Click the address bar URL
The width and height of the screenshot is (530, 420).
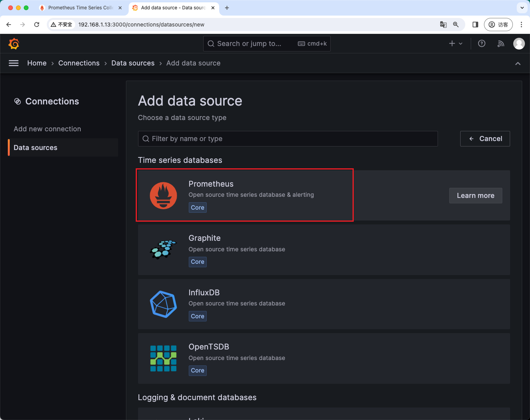pos(141,25)
